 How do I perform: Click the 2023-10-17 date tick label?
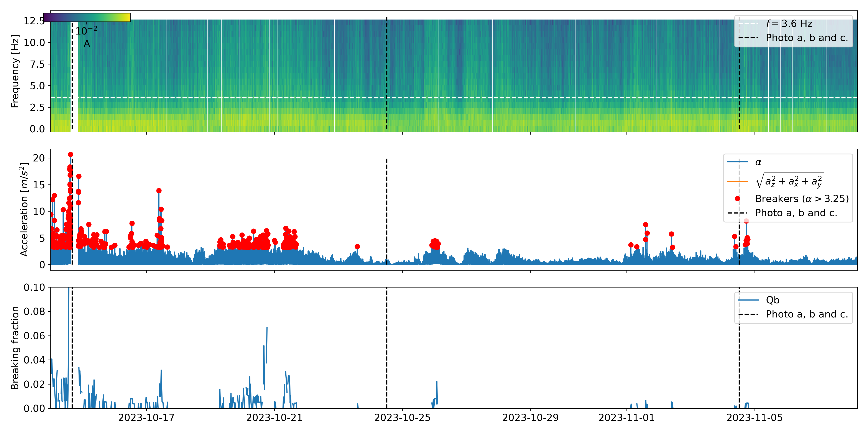point(146,418)
